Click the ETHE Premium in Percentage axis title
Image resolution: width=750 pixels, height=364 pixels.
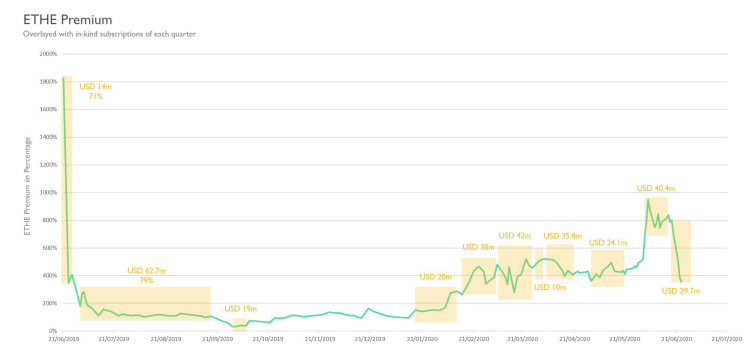[x=28, y=186]
